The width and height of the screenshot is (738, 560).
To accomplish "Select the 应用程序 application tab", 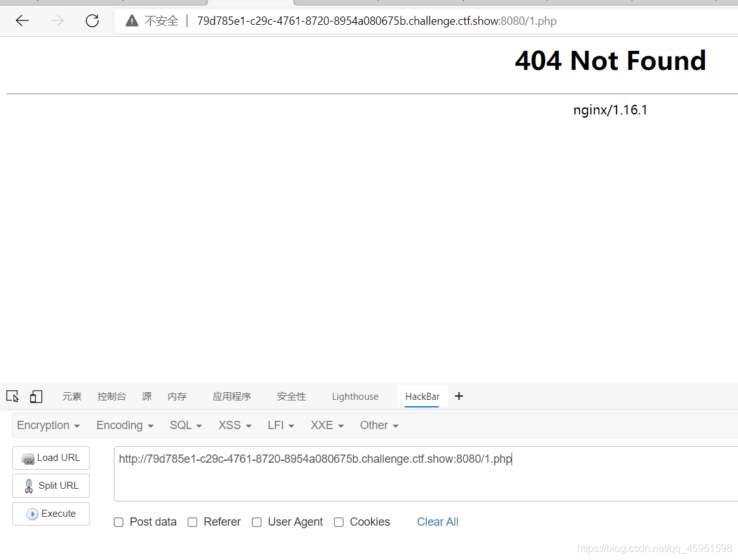I will (x=232, y=397).
